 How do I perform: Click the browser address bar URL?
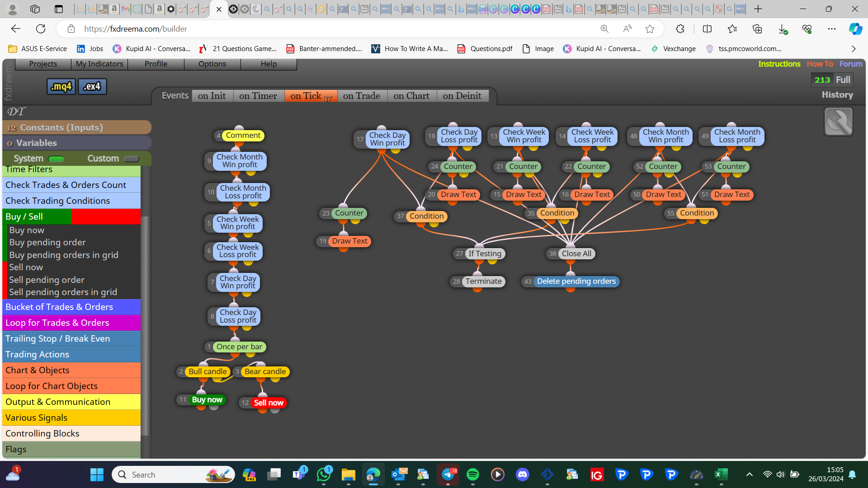pos(136,29)
